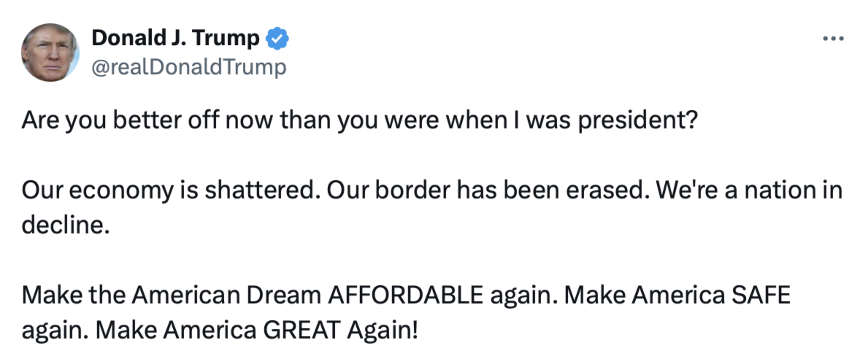Viewport: 868px width, 356px height.
Task: Click the word 'border' in the tweet
Action: click(413, 190)
